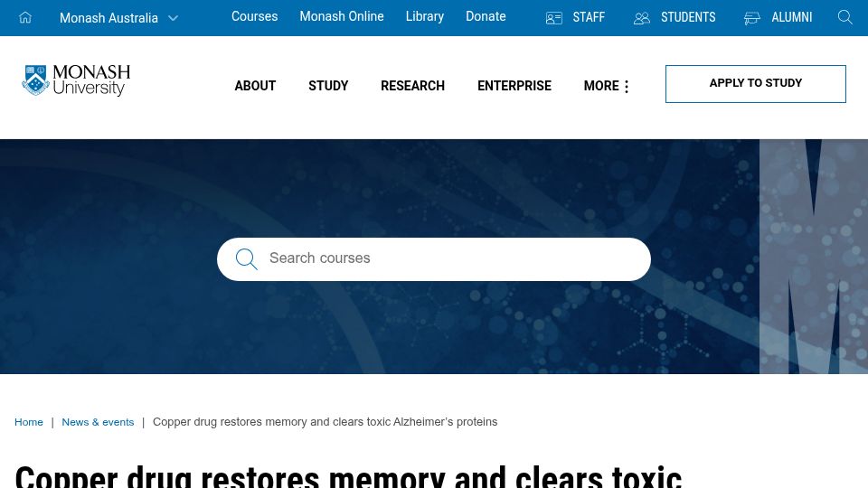Image resolution: width=868 pixels, height=488 pixels.
Task: Expand the Monash Australia chevron
Action: (x=173, y=18)
